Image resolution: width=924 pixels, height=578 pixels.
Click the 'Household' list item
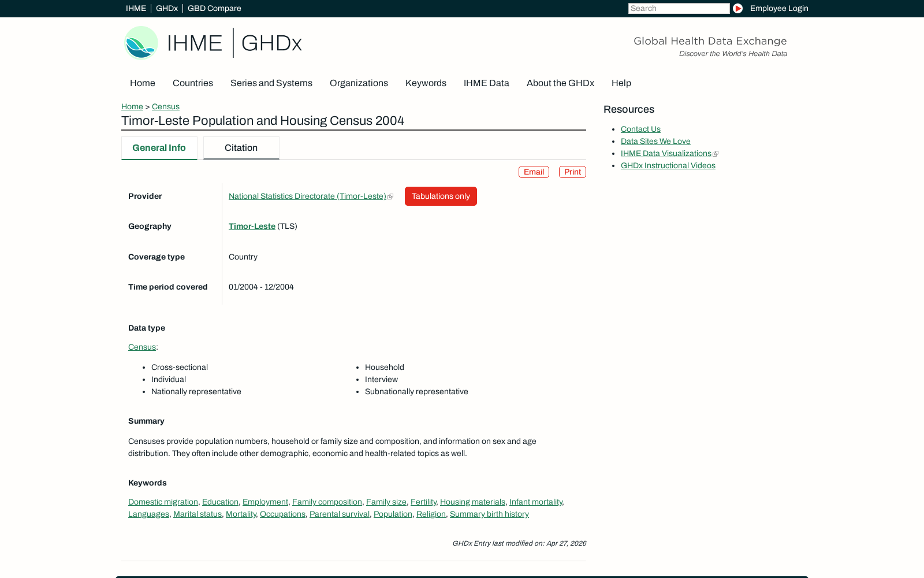coord(385,367)
